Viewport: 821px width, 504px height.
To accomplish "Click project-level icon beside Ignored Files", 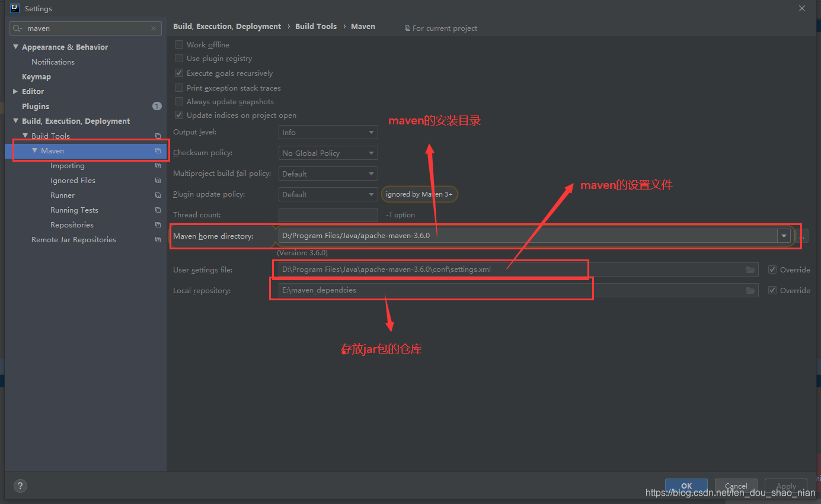I will 158,181.
